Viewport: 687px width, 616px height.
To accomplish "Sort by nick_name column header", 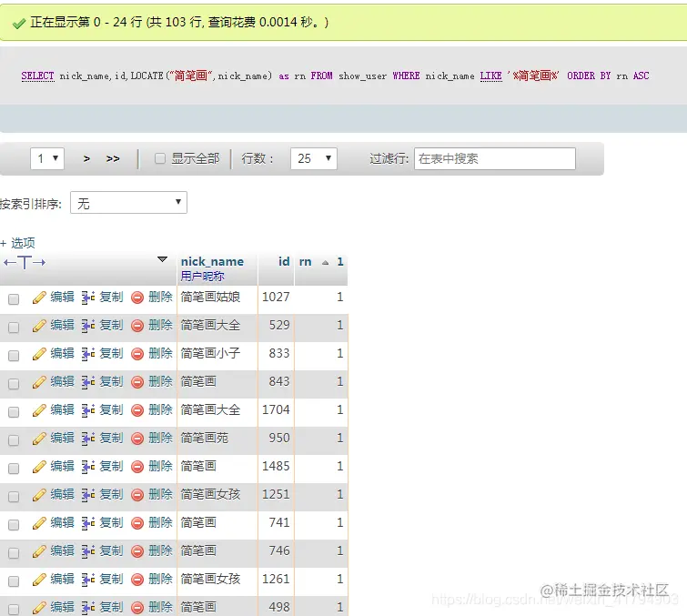I will [212, 261].
